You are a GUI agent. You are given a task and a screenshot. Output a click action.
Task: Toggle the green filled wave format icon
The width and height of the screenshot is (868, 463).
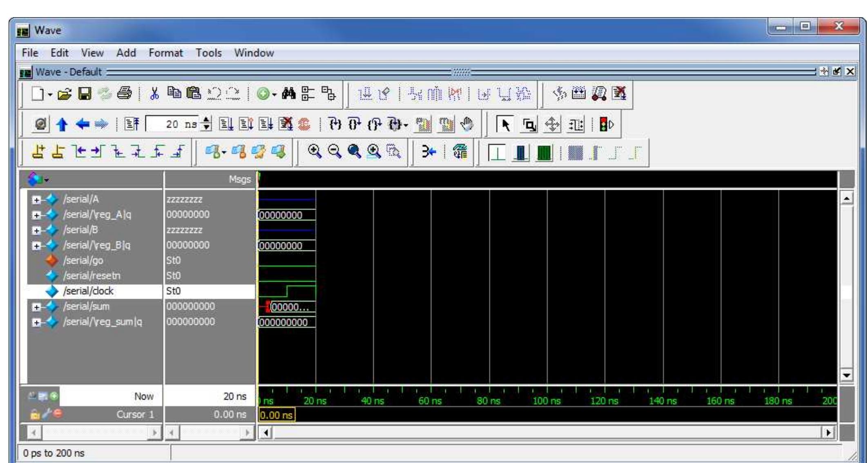coord(544,153)
